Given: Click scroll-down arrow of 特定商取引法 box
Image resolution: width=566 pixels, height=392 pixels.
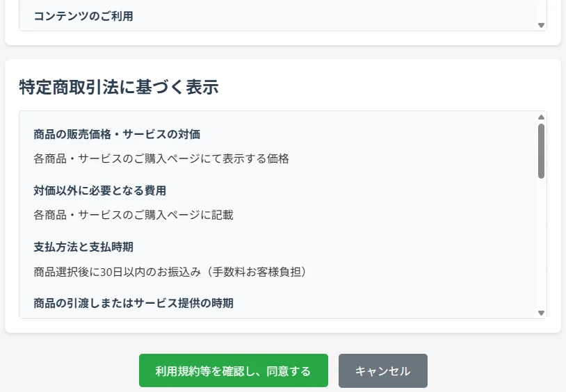Looking at the screenshot, I should (x=541, y=313).
